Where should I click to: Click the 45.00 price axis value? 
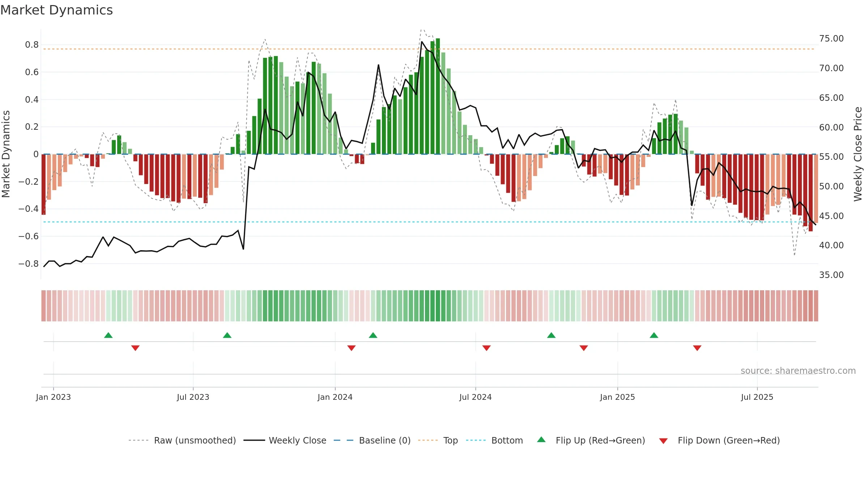(831, 216)
